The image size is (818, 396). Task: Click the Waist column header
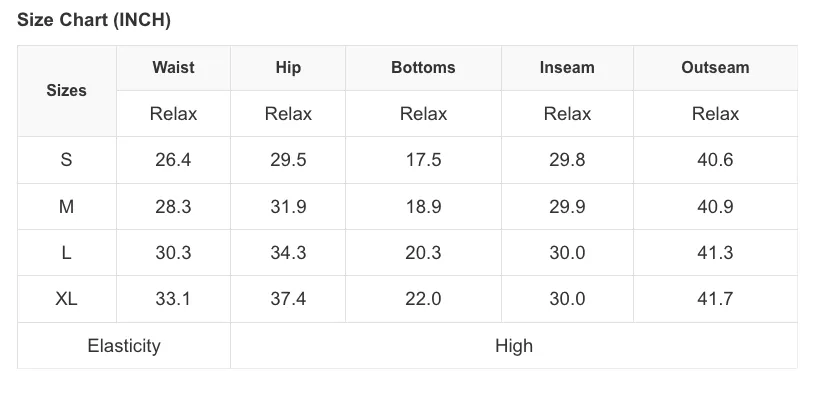click(173, 67)
